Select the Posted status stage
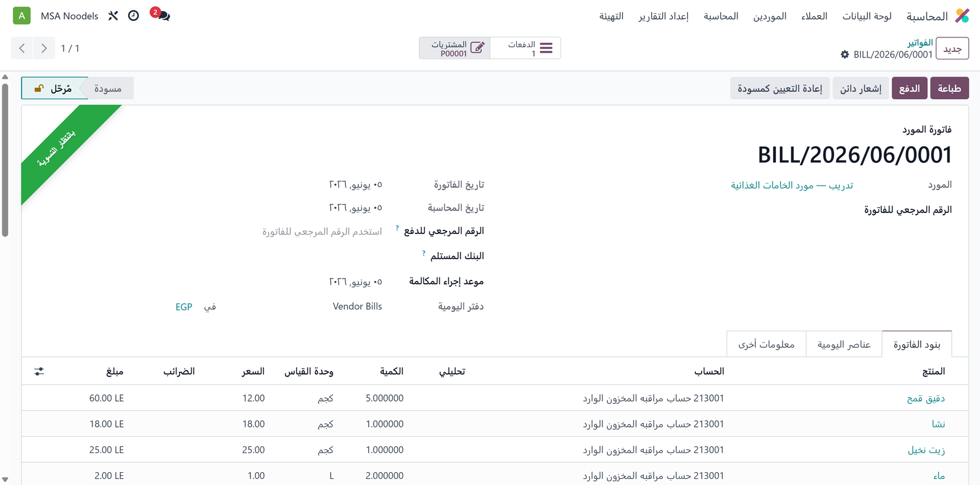This screenshot has height=485, width=980. click(54, 88)
